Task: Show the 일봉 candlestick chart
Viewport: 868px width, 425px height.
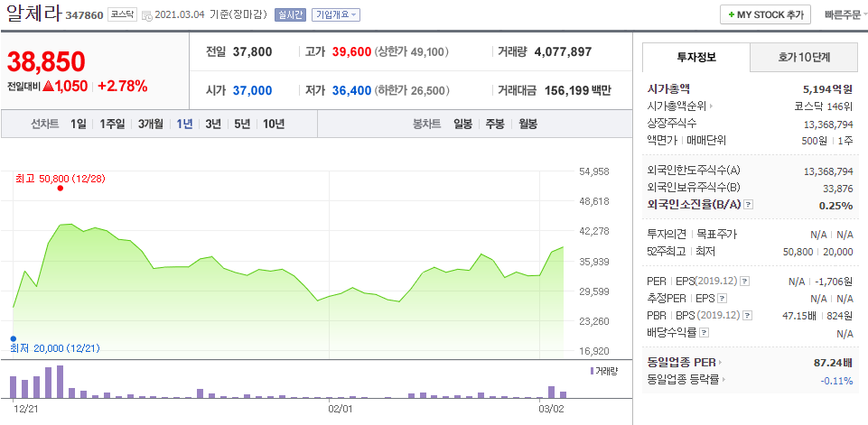Action: (x=462, y=124)
